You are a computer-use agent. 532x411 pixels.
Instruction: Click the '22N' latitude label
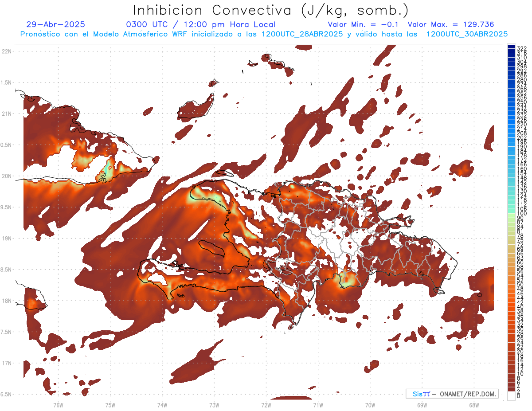(x=7, y=51)
